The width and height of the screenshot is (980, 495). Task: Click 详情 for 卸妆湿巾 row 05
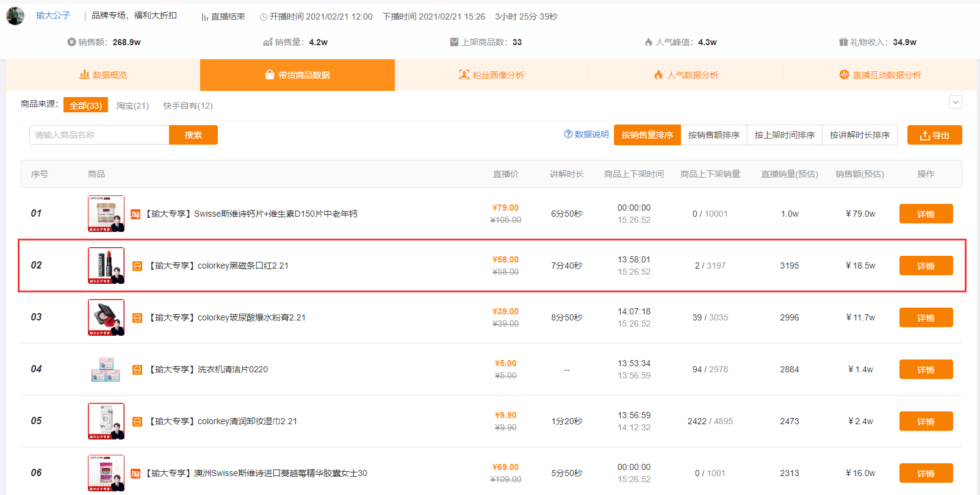tap(926, 421)
